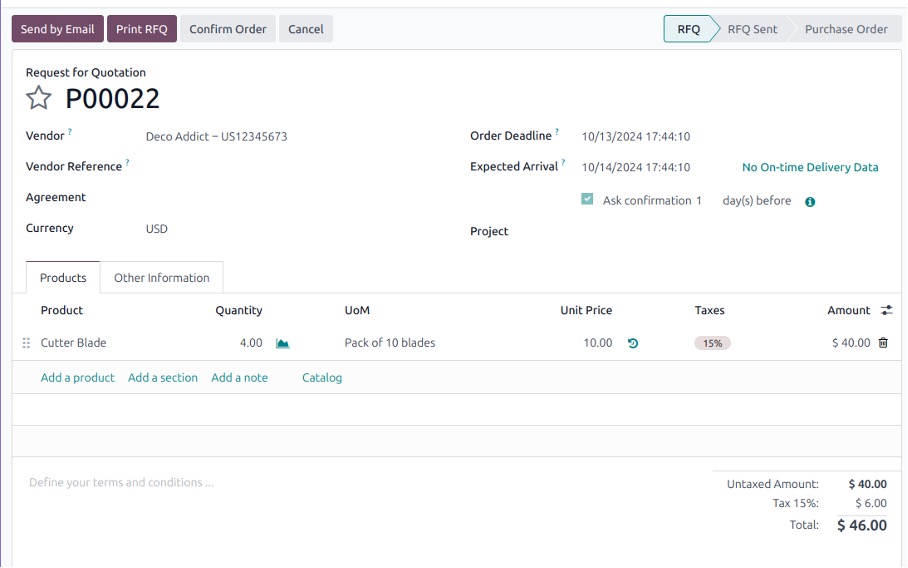
Task: Show Expected Arrival help question mark
Action: click(x=563, y=163)
